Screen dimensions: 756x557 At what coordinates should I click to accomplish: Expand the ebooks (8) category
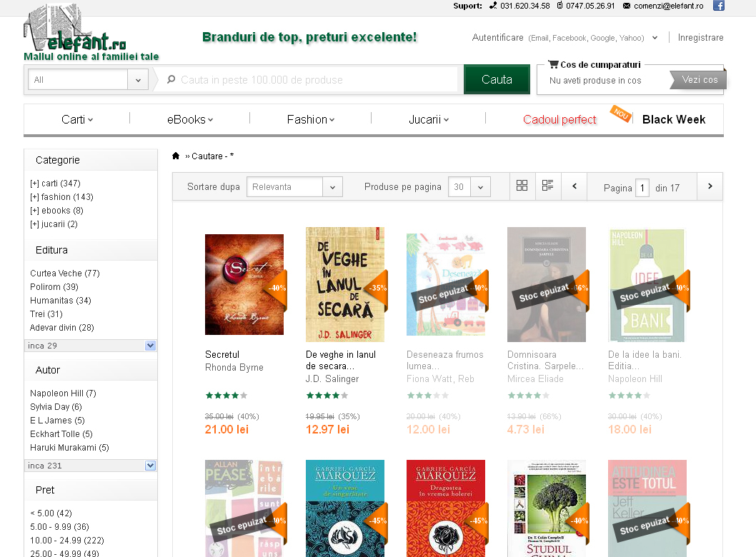(56, 210)
